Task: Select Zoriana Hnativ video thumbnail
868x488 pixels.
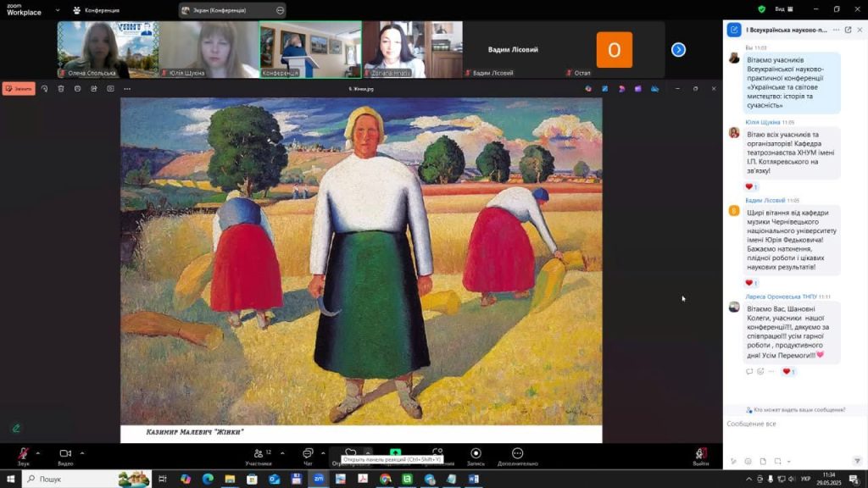Action: [413, 49]
